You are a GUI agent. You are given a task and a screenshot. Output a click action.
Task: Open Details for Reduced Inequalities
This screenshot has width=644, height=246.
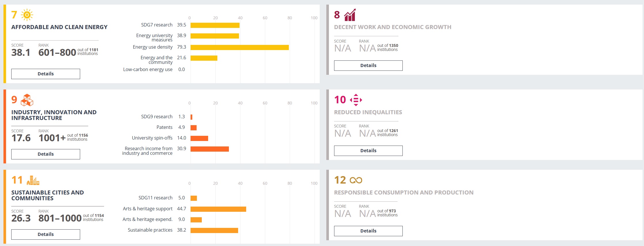click(368, 150)
